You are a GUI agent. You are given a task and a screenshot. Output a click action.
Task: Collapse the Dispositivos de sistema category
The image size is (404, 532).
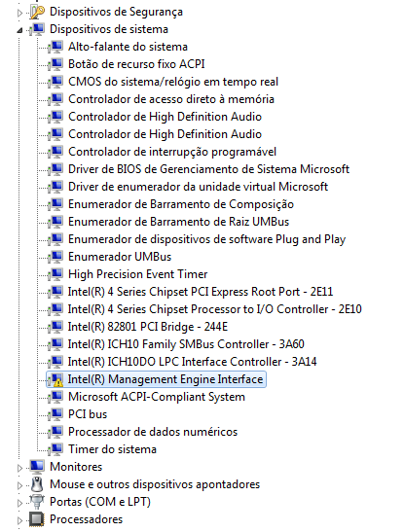pos(19,30)
